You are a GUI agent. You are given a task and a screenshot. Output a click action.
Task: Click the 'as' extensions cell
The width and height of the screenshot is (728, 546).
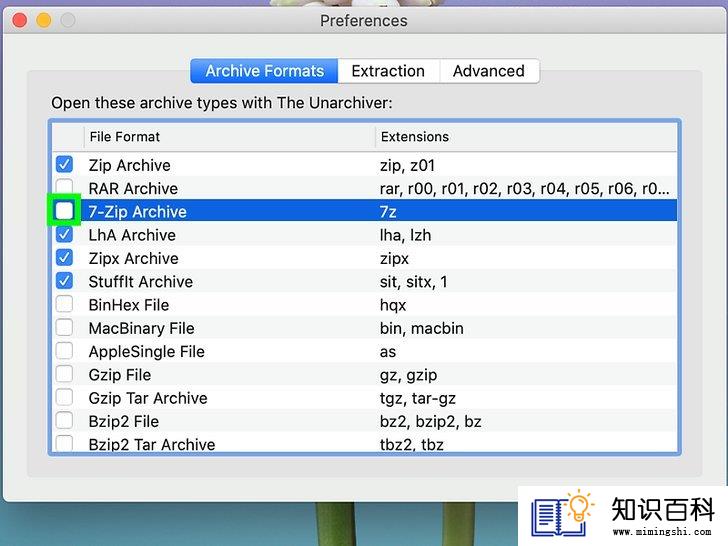click(x=388, y=351)
